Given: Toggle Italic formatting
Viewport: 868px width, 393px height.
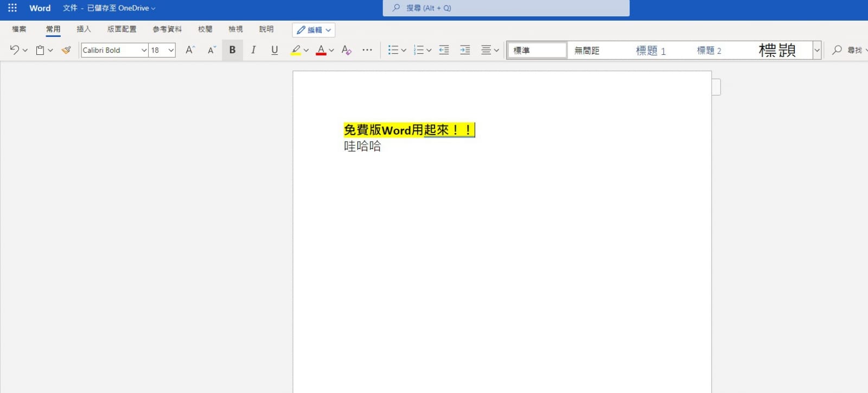Looking at the screenshot, I should [x=253, y=50].
